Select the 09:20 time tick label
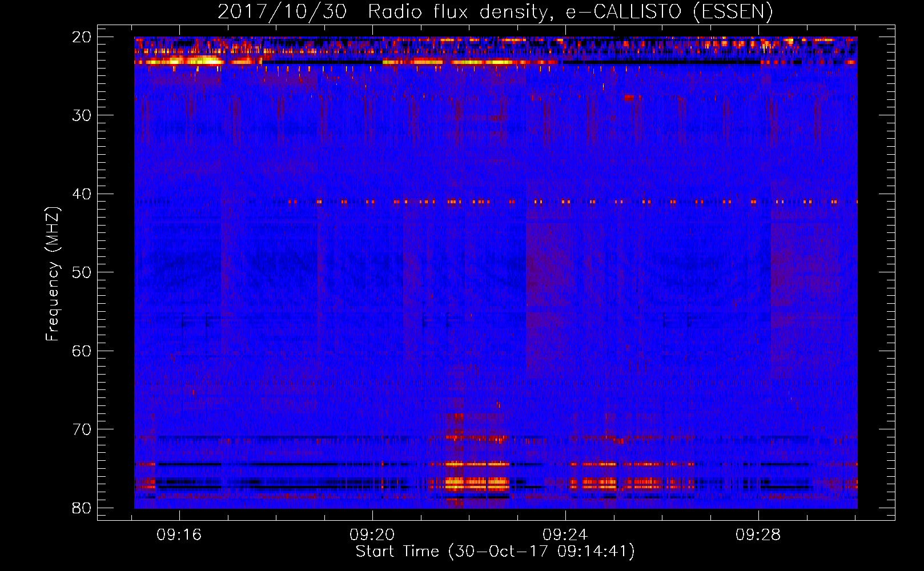This screenshot has height=571, width=924. [x=372, y=535]
